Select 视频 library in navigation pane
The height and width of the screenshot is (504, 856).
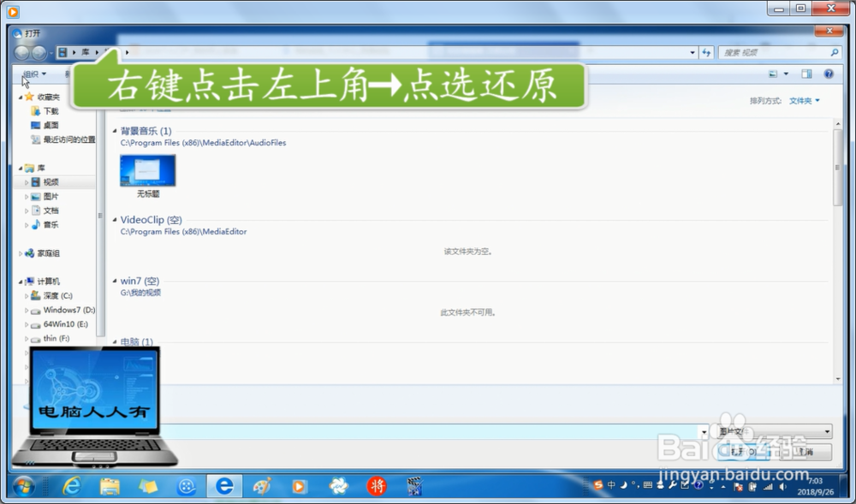(x=45, y=182)
